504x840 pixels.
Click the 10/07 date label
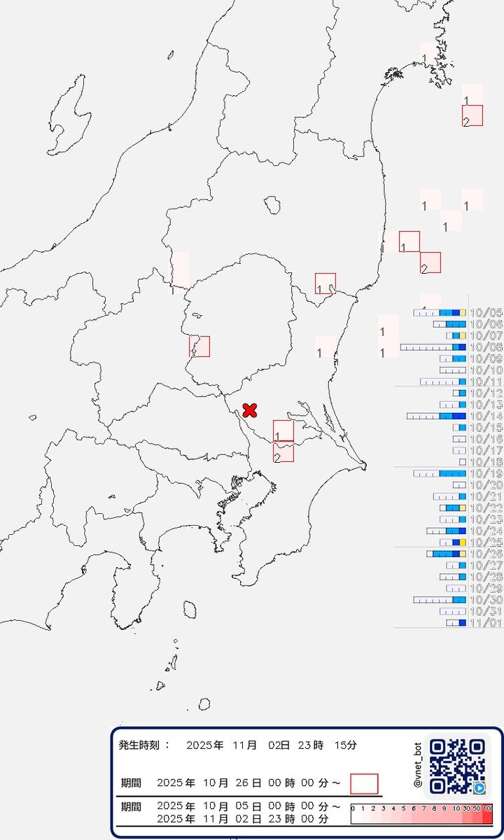(486, 335)
